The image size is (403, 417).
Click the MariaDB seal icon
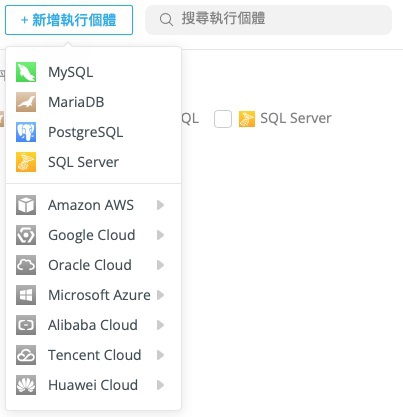(x=26, y=102)
